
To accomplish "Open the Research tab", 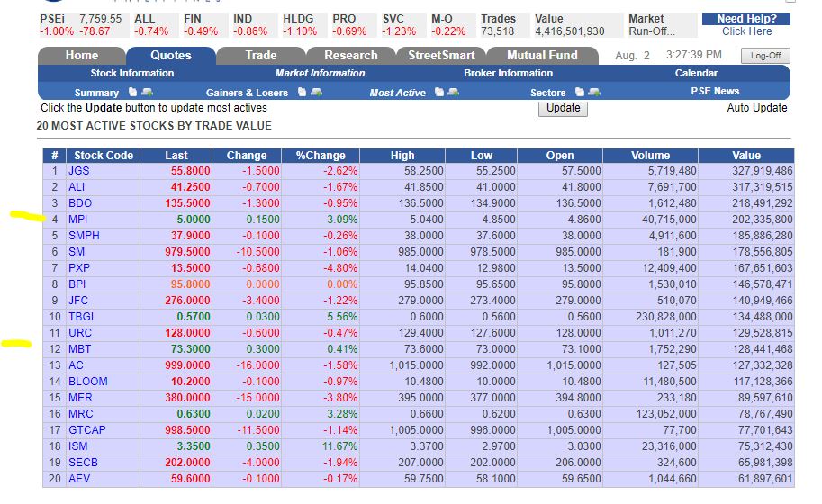I will 351,55.
